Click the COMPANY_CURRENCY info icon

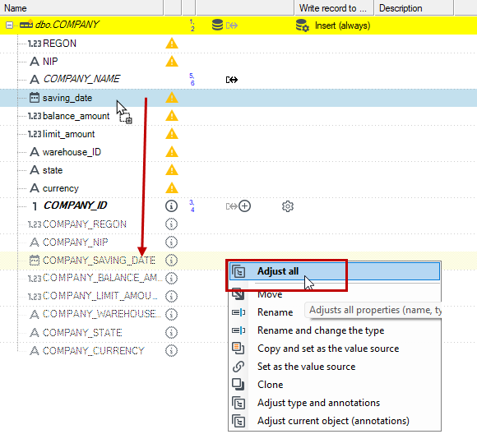click(171, 351)
